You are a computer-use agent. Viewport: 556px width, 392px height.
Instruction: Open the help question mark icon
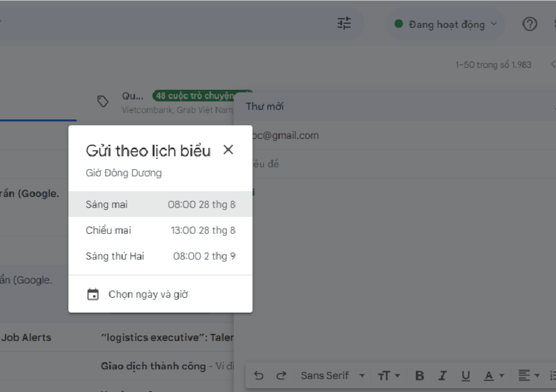[x=529, y=24]
